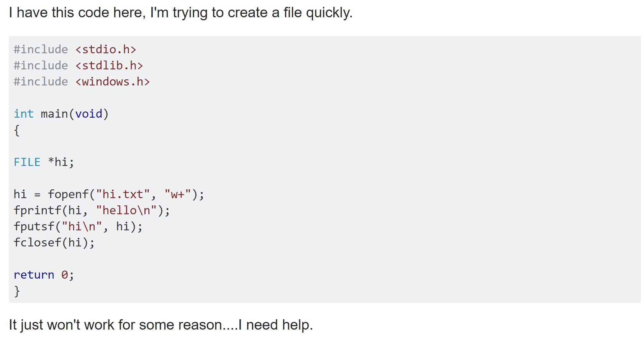Click the "hi.txt" string literal
The height and width of the screenshot is (343, 644).
point(123,194)
